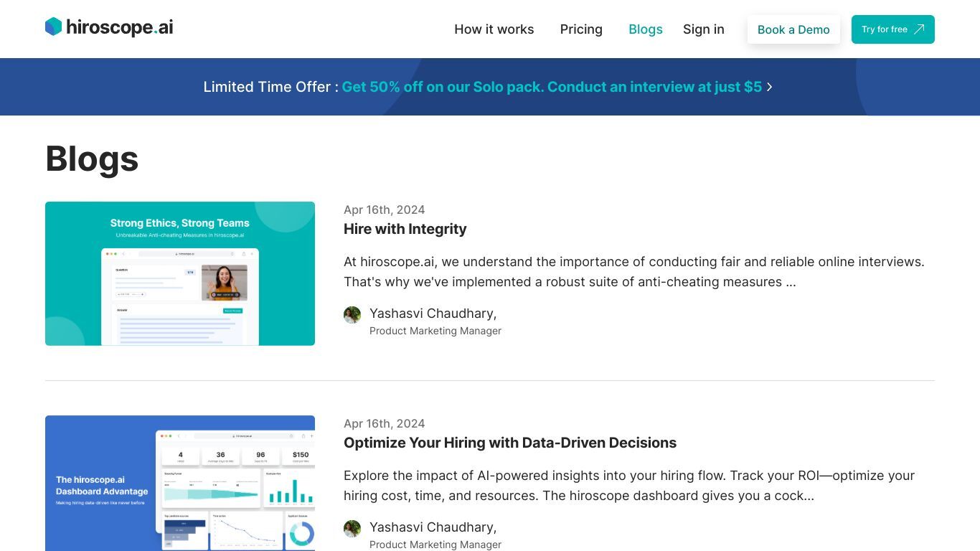Screen dimensions: 980x551
Task: Go to the Pricing page
Action: [581, 29]
